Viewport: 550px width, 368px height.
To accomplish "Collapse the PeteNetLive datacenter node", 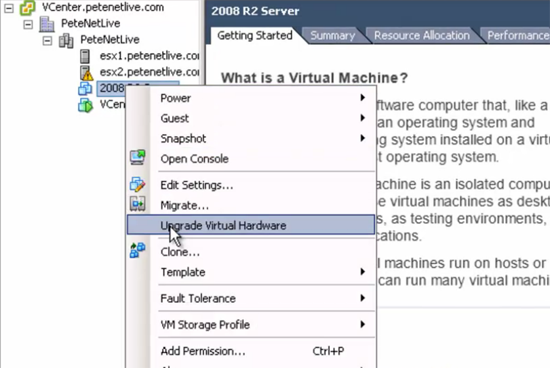I will (28, 24).
